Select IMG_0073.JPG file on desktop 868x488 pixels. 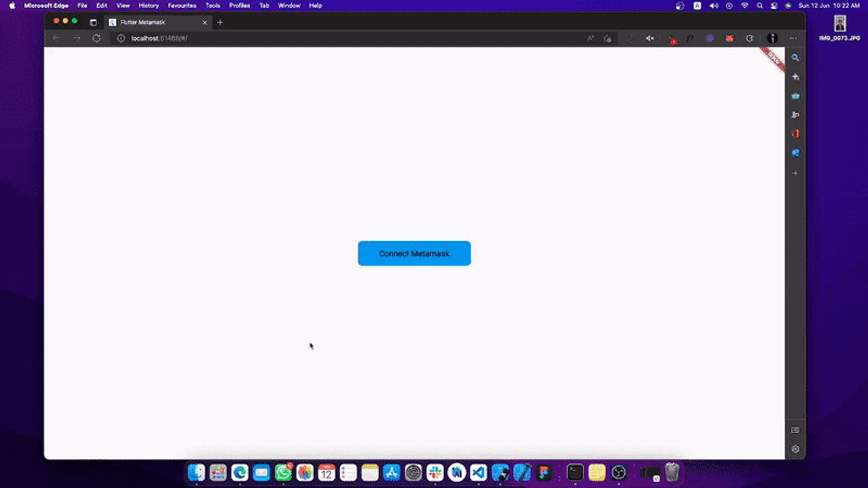pos(839,28)
